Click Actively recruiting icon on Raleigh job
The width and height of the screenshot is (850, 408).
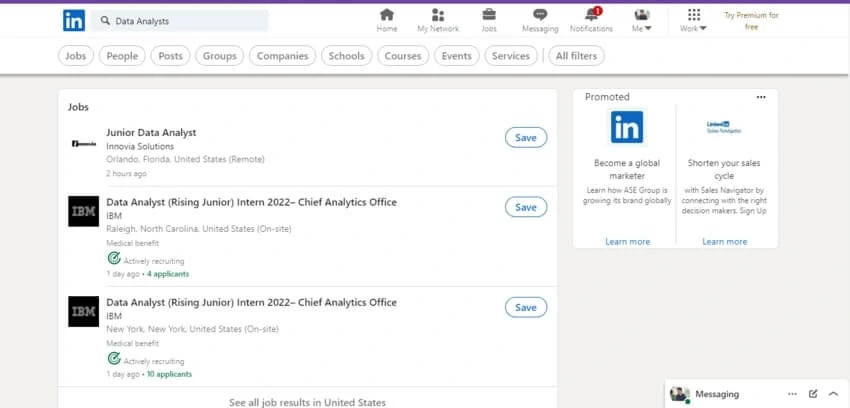tap(114, 258)
